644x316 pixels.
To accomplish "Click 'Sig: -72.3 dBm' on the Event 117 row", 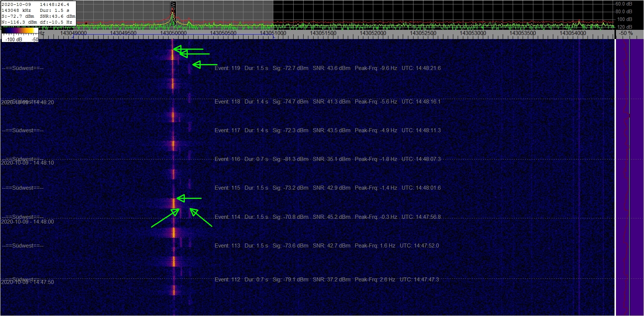I will [x=290, y=130].
